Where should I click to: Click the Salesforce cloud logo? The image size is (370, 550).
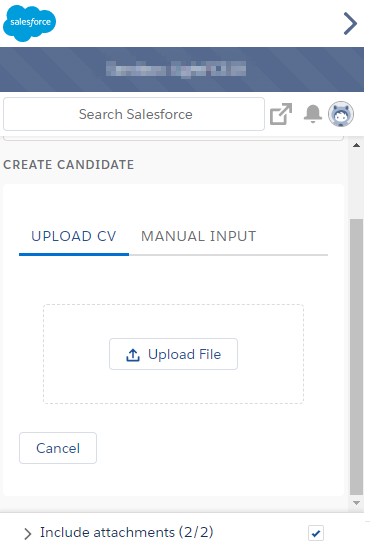tap(29, 23)
